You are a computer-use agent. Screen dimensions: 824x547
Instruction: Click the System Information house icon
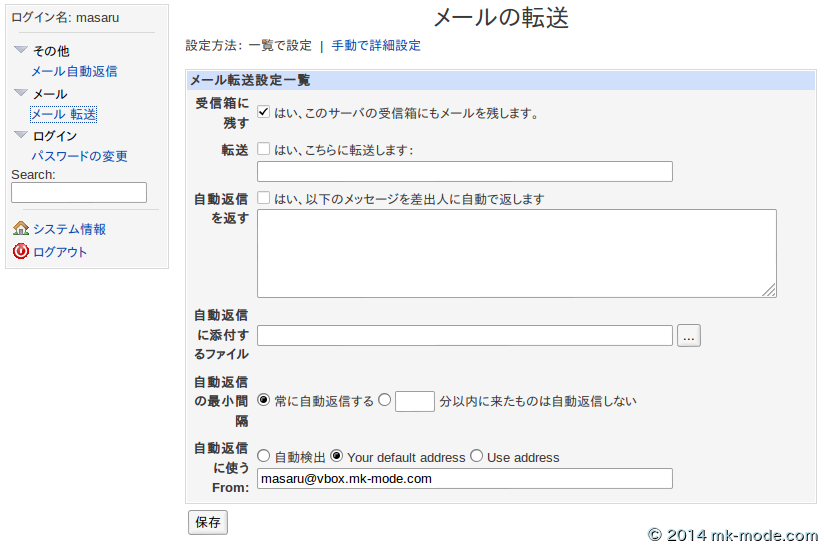20,229
